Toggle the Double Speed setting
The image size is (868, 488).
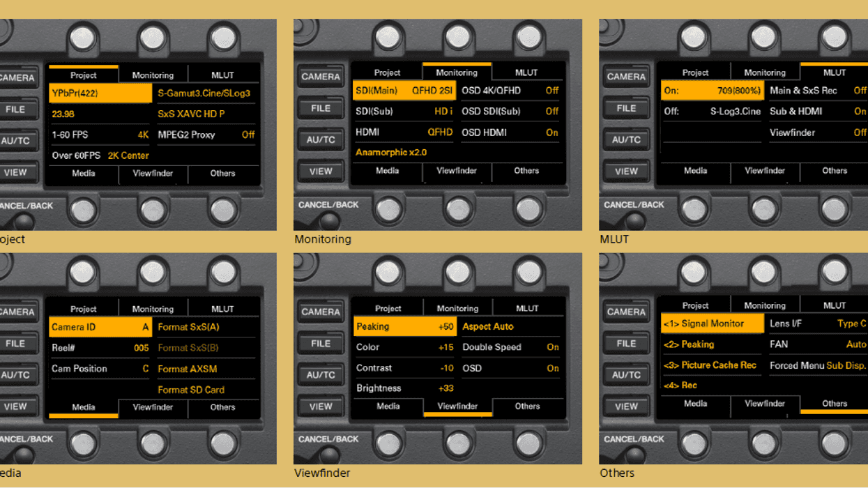pyautogui.click(x=510, y=347)
